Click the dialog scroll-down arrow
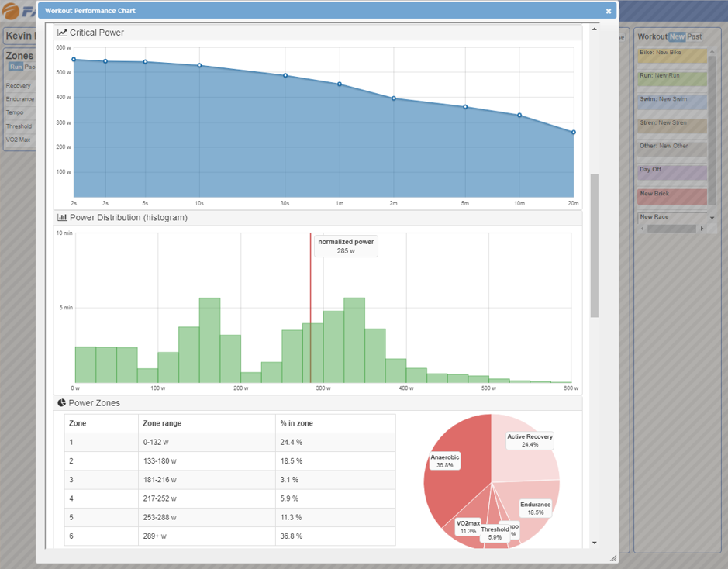The image size is (728, 569). [595, 543]
